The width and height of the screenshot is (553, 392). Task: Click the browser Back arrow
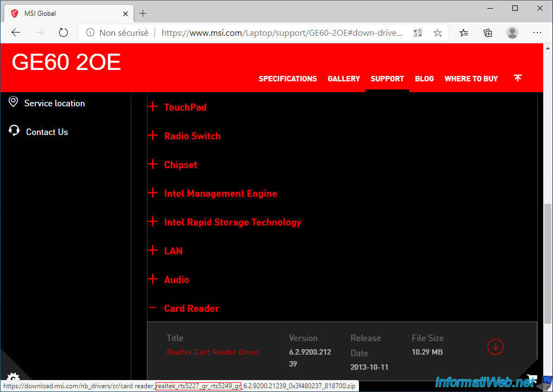coord(16,33)
